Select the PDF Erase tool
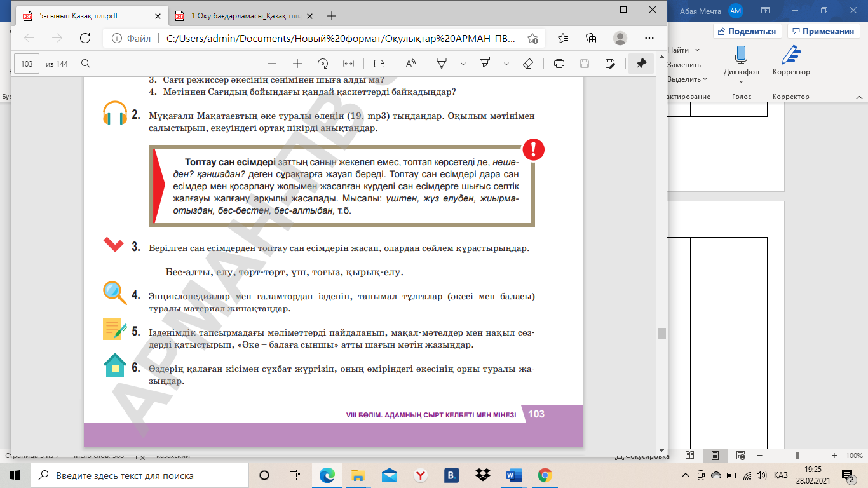The image size is (868, 488). pyautogui.click(x=527, y=64)
